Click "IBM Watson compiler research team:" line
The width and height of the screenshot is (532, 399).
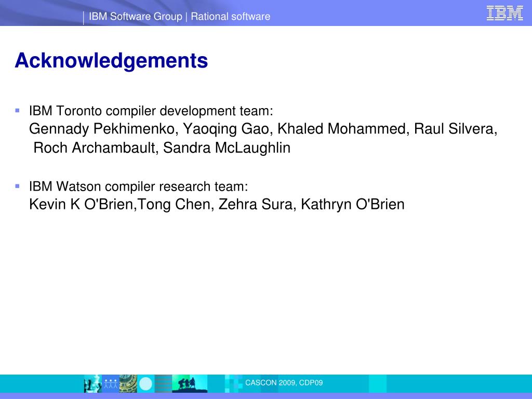coord(138,187)
